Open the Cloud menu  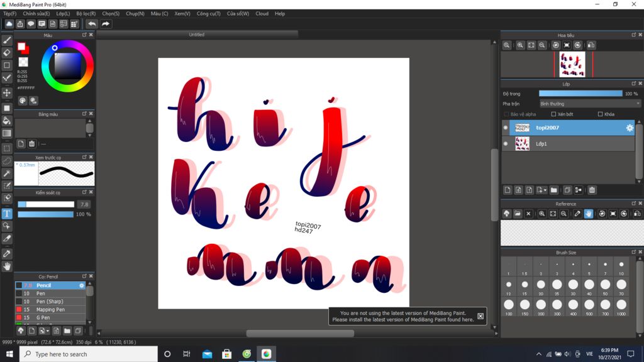coord(262,14)
